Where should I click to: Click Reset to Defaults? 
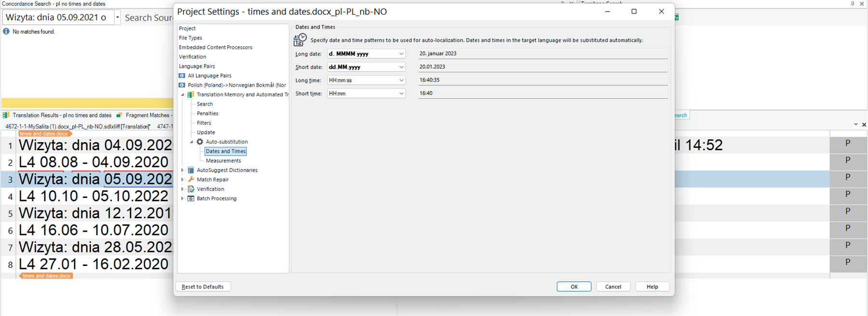pyautogui.click(x=203, y=287)
